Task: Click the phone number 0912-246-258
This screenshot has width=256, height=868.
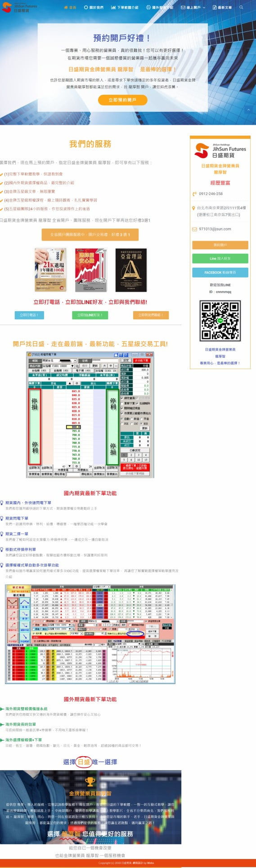Action: pos(211,194)
